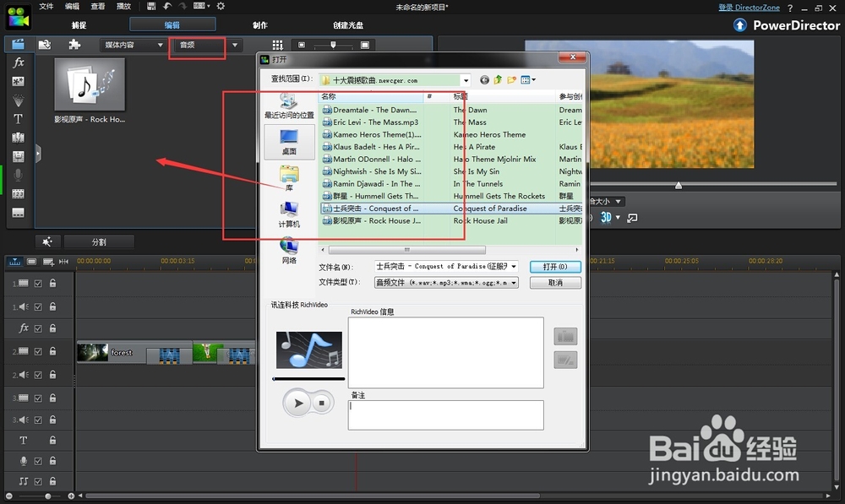Go up one folder level in dialog
This screenshot has width=845, height=504.
(498, 79)
